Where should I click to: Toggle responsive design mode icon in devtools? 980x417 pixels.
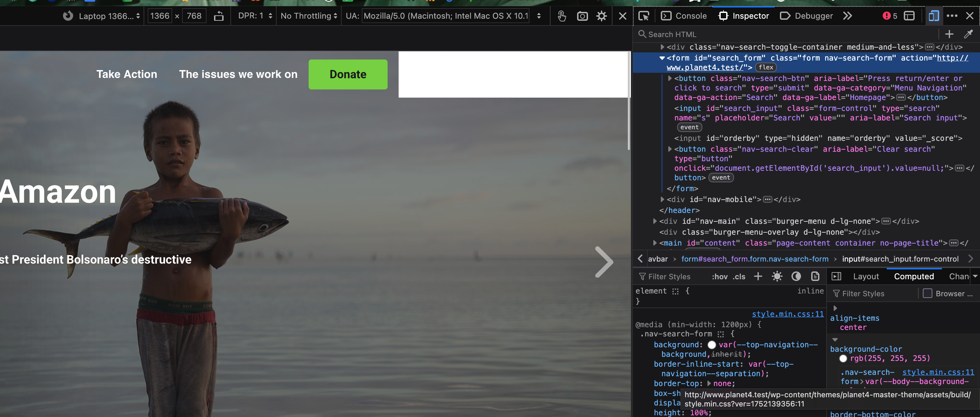click(x=934, y=16)
